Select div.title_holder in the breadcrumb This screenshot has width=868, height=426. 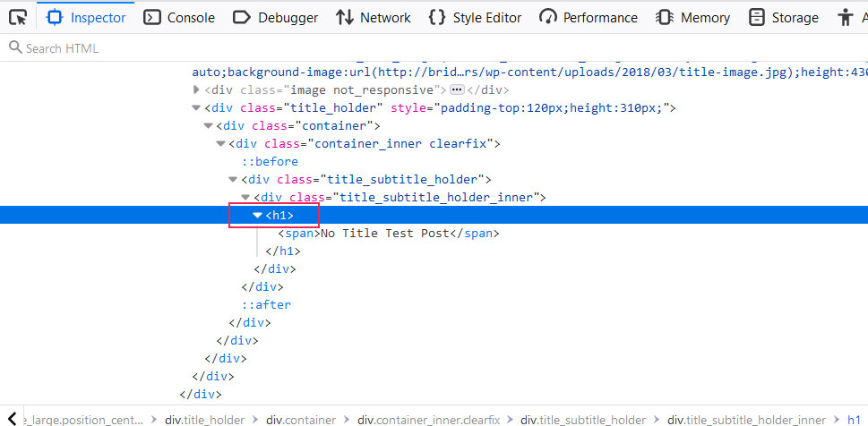point(204,419)
